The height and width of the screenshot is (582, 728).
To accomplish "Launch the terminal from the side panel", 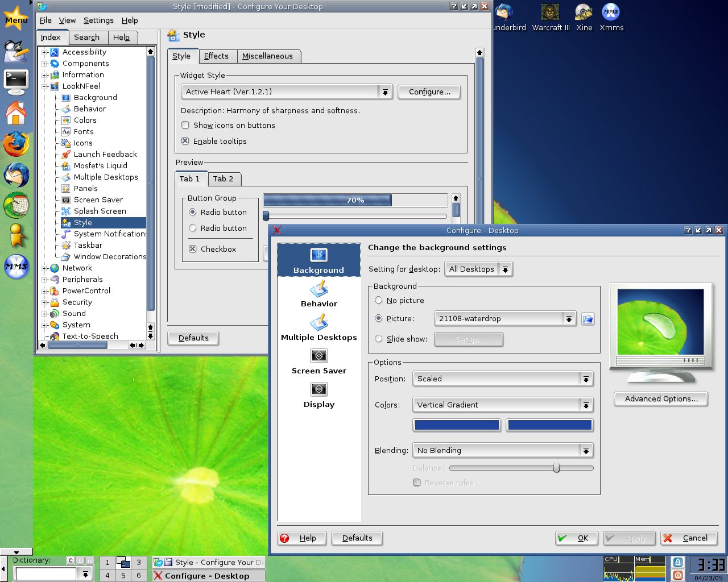I will click(16, 82).
